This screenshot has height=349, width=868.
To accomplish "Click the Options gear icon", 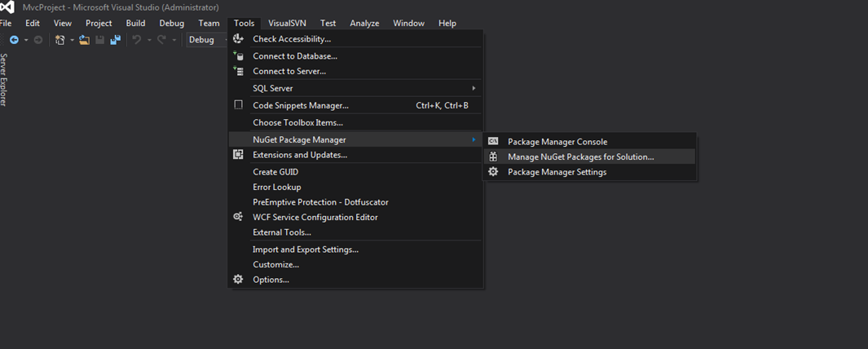I will click(238, 279).
